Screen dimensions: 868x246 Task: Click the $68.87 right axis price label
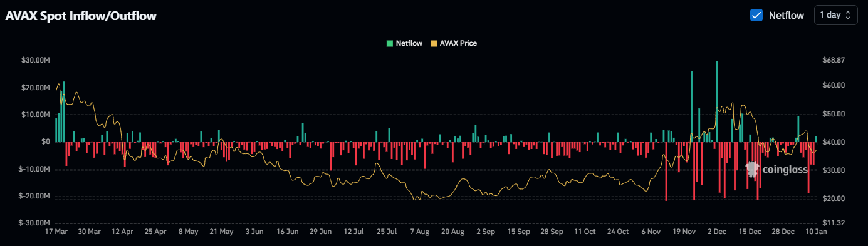pyautogui.click(x=834, y=61)
